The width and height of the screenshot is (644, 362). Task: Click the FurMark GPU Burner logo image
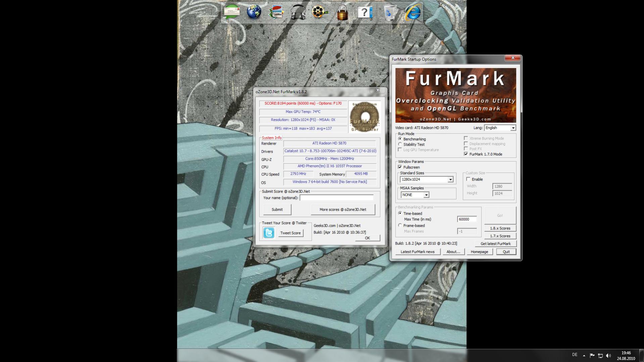pos(364,117)
